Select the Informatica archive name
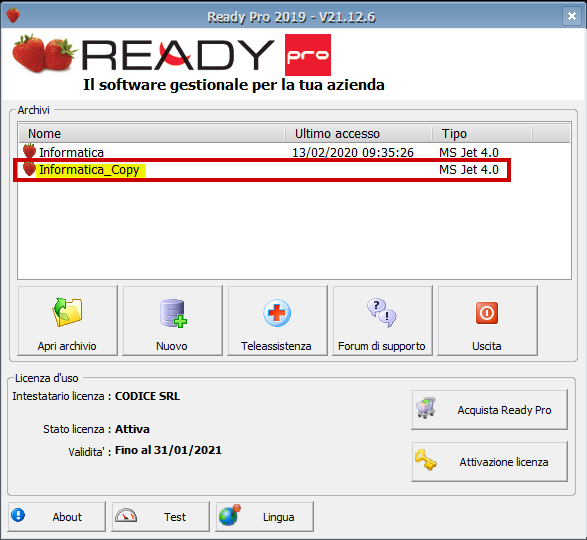587x540 pixels. pyautogui.click(x=71, y=152)
